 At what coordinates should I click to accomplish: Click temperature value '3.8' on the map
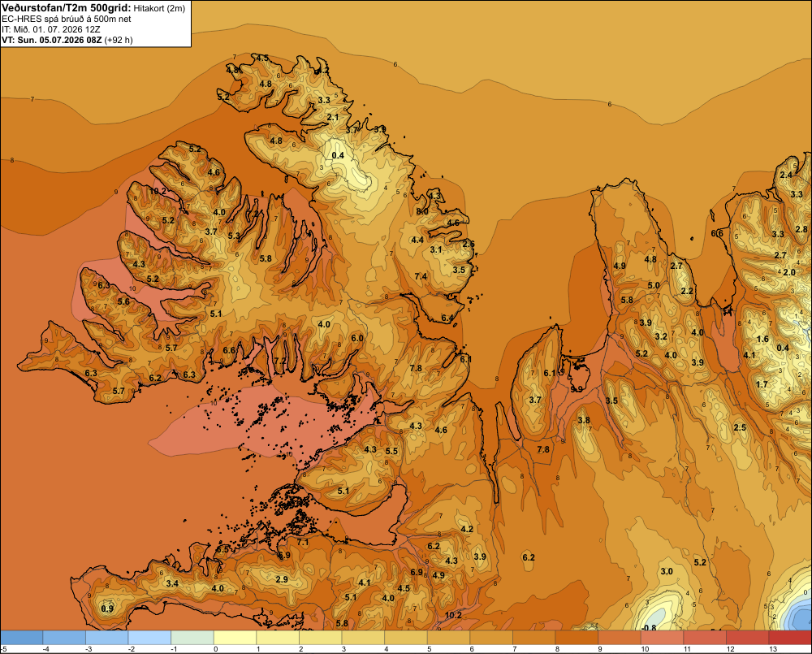pyautogui.click(x=584, y=420)
